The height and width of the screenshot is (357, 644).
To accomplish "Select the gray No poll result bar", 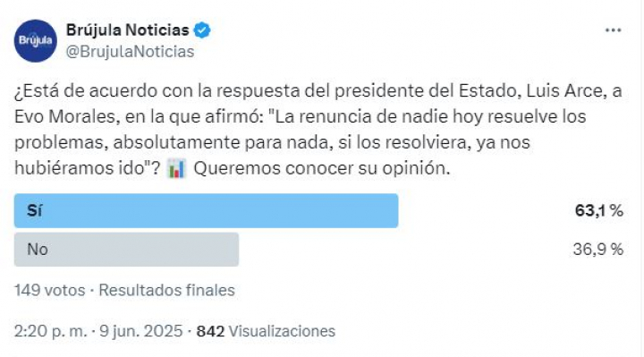I will coord(126,250).
